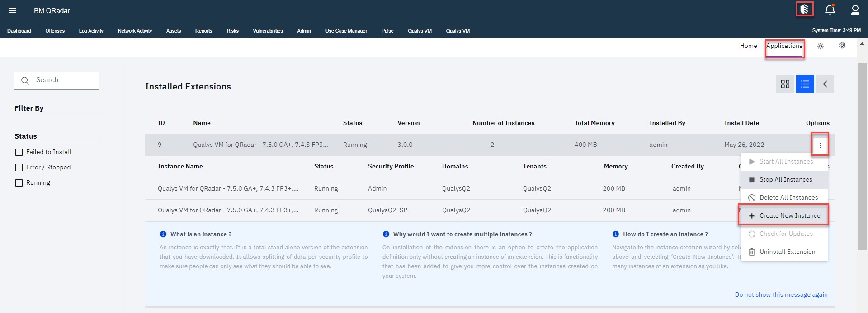This screenshot has height=313, width=868.
Task: Toggle the light theme sun icon
Action: pos(821,46)
